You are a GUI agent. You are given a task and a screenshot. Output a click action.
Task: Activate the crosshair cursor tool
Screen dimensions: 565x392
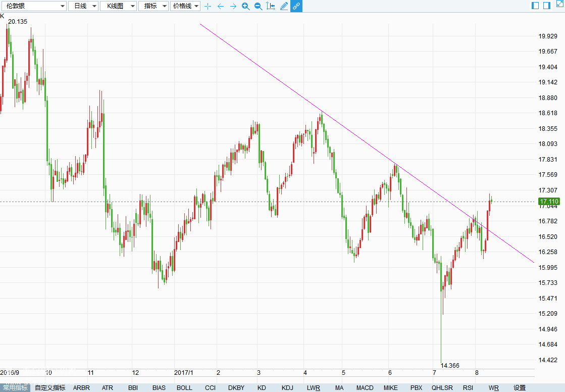[x=208, y=6]
